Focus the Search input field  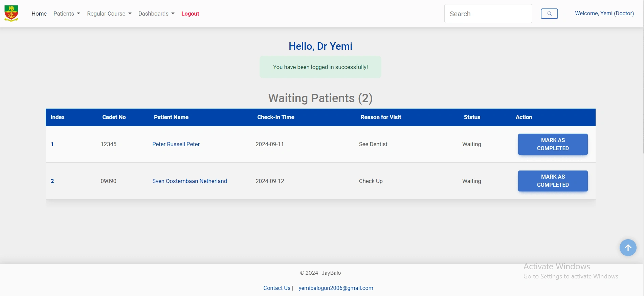(488, 14)
